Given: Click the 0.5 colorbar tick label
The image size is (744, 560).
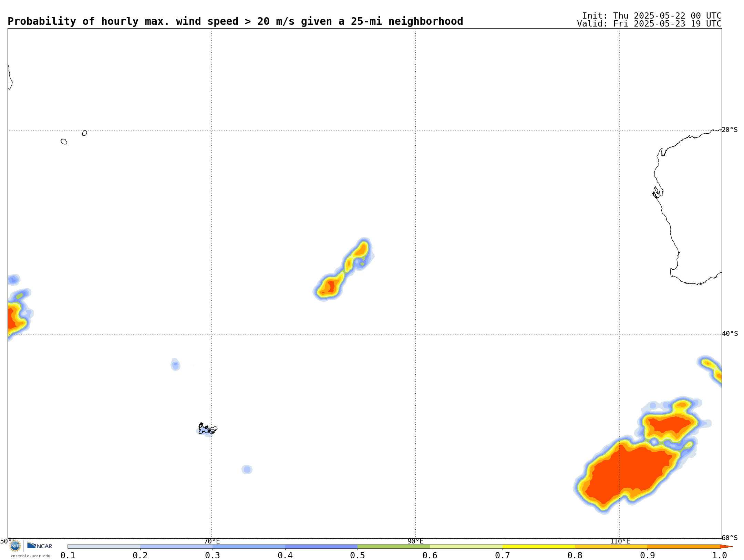Looking at the screenshot, I should click(x=358, y=556).
